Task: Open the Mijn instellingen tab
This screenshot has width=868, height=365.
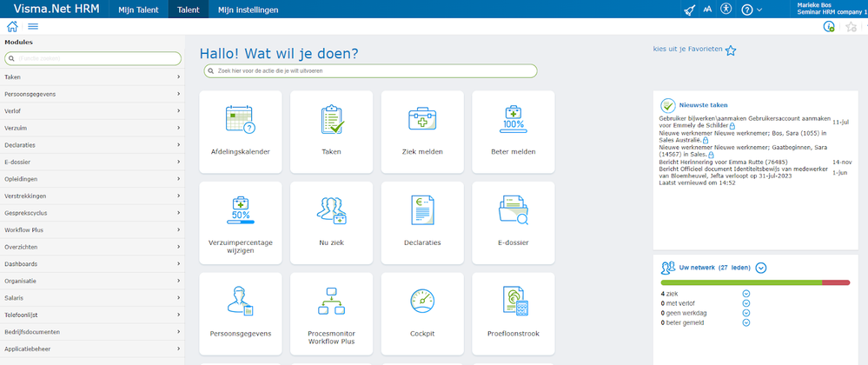Action: pos(248,10)
